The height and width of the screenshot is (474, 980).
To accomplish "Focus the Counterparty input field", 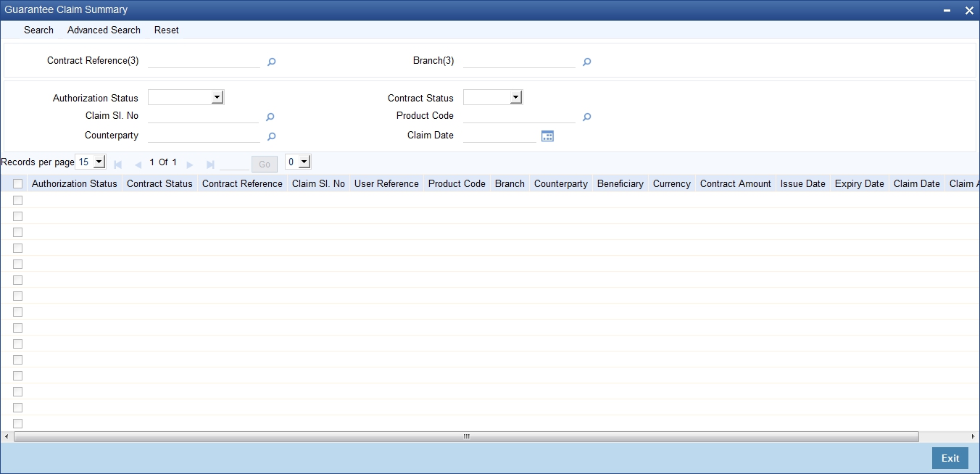I will 204,136.
